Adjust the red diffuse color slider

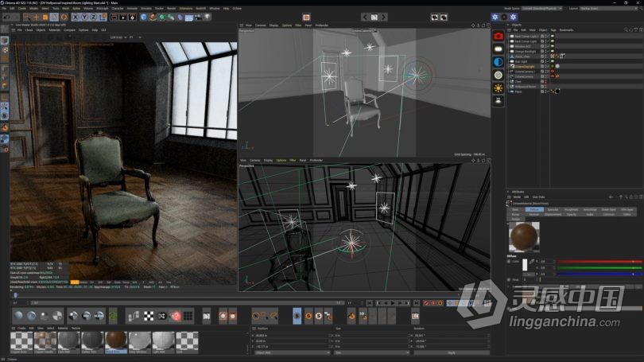coord(599,261)
